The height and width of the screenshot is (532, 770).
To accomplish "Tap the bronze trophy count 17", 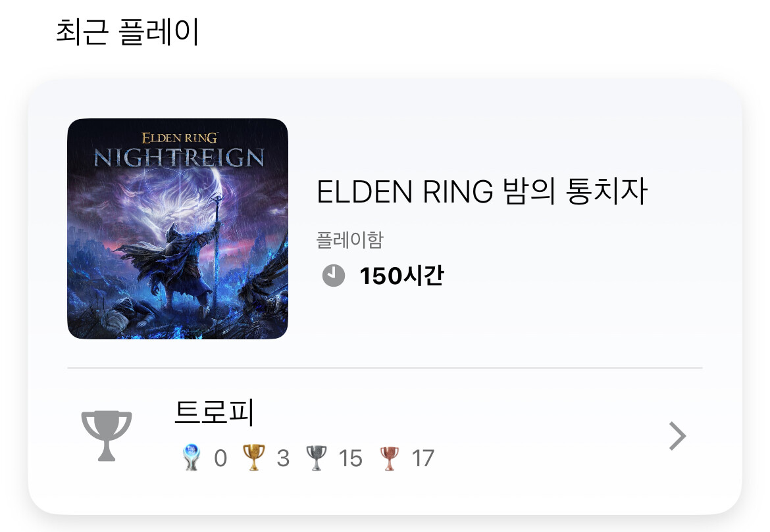I will click(x=423, y=458).
